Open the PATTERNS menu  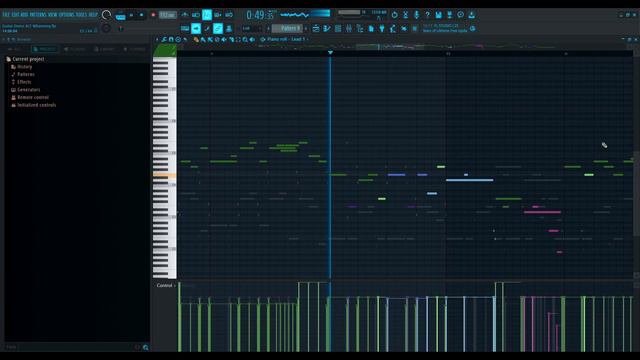38,15
